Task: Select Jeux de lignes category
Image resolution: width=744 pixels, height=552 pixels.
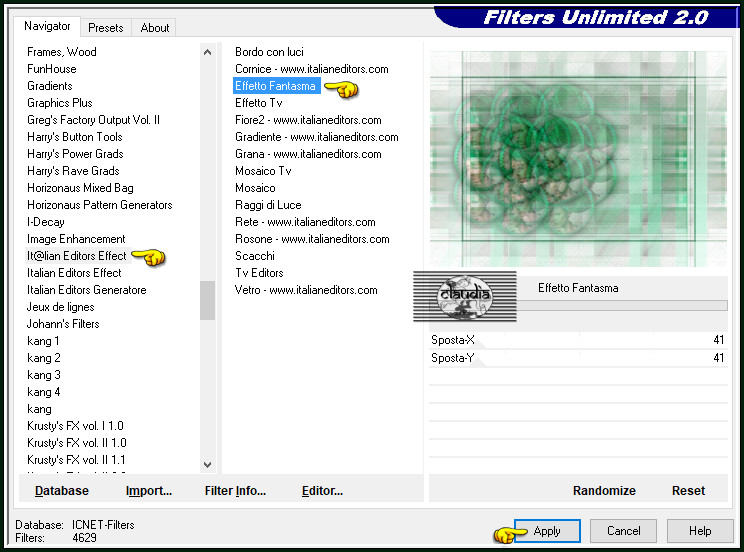Action: (61, 307)
